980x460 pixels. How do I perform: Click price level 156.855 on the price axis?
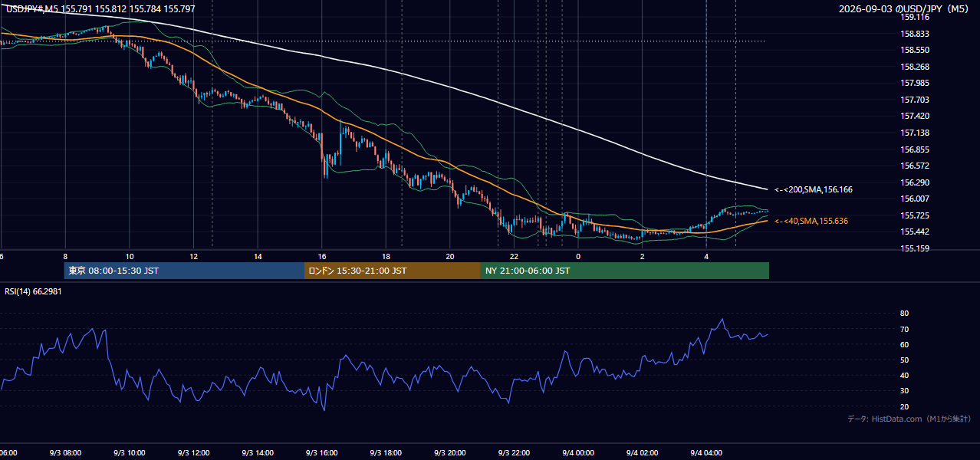pos(914,149)
